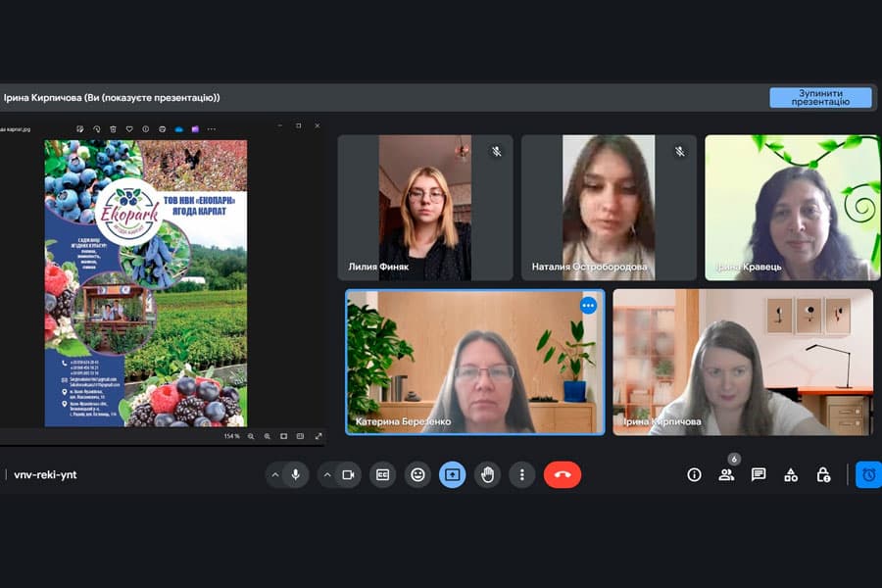Screen dimensions: 882x588
Task: Print the image from photo viewer
Action: coord(162,129)
